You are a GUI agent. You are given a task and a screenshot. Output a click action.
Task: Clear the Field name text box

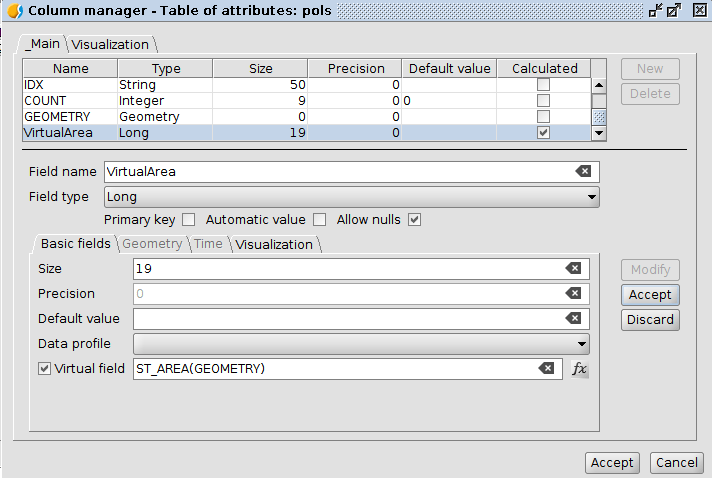click(583, 172)
